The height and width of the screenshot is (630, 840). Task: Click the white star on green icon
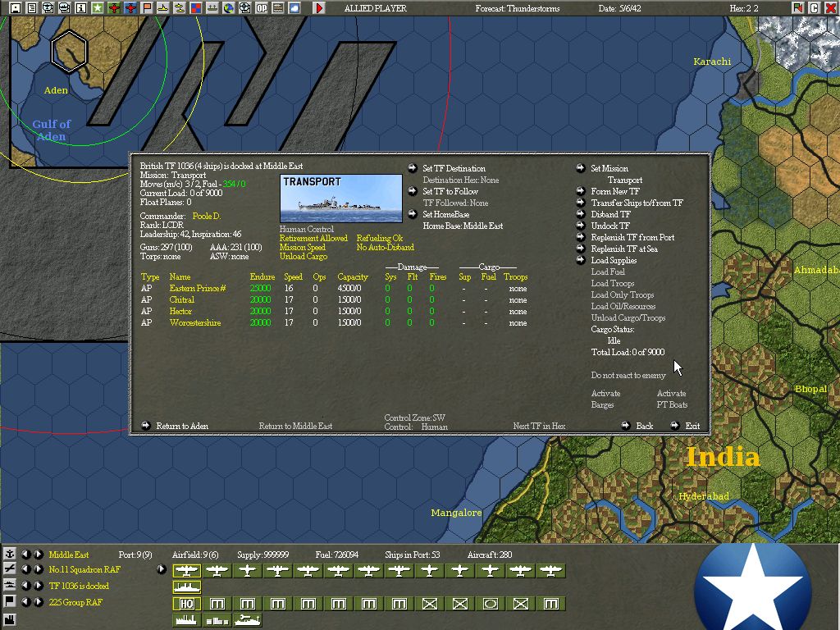coord(98,8)
